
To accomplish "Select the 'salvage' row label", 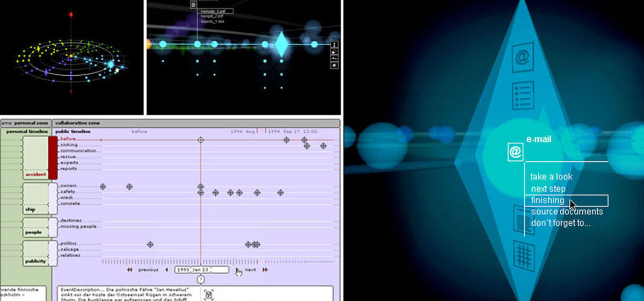I will click(x=69, y=249).
